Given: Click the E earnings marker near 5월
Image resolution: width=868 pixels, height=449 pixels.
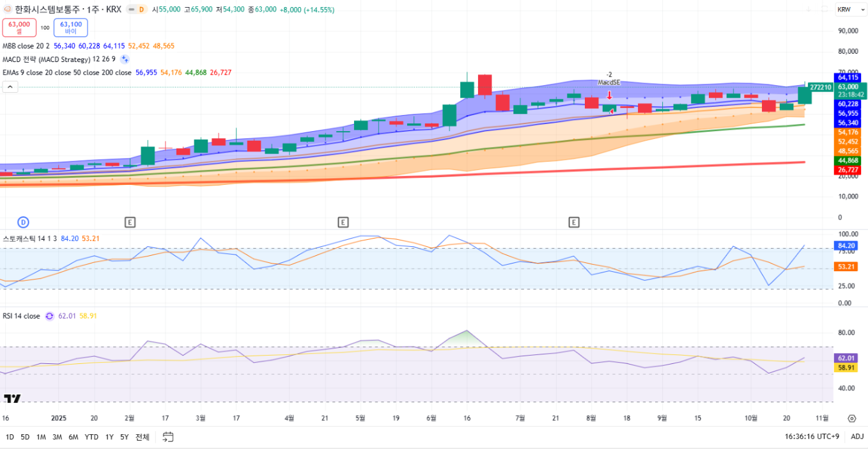Looking at the screenshot, I should pyautogui.click(x=343, y=222).
